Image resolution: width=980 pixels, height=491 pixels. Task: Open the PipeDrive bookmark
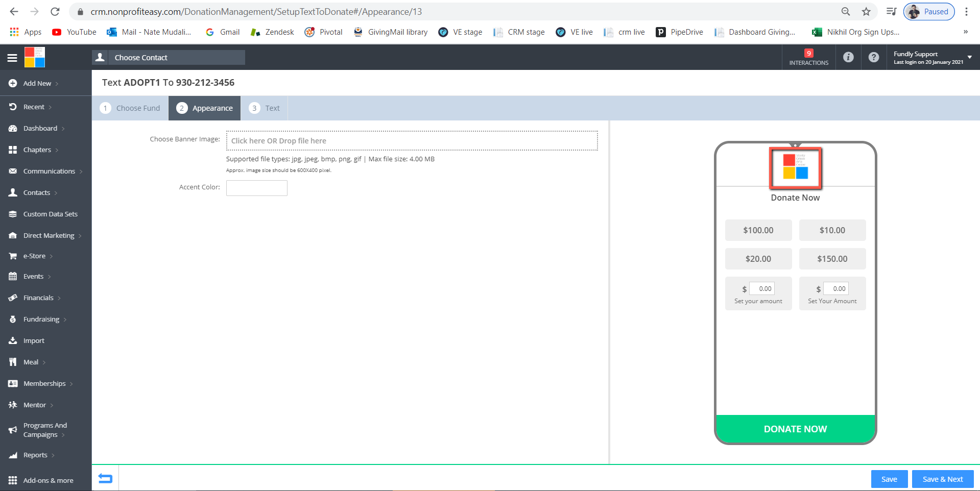coord(679,32)
